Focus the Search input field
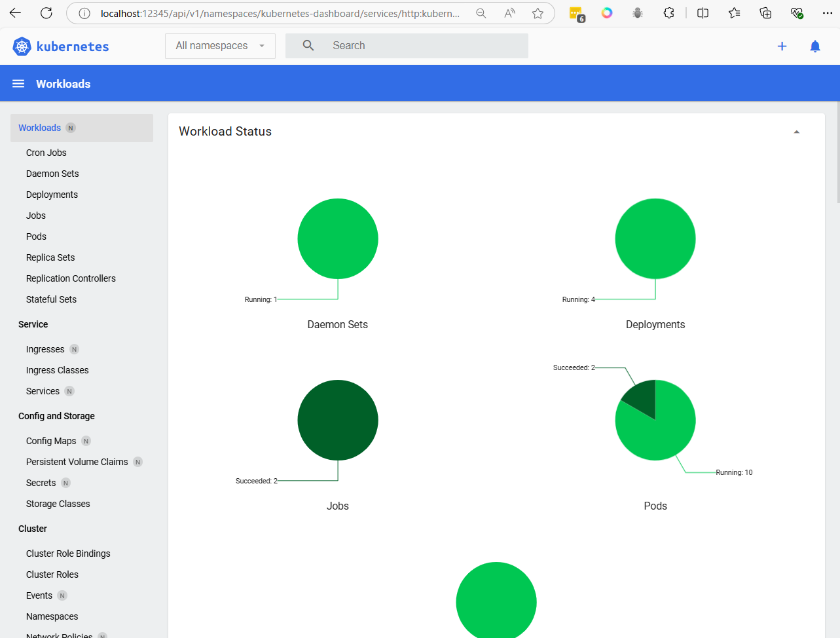This screenshot has height=638, width=840. [407, 46]
